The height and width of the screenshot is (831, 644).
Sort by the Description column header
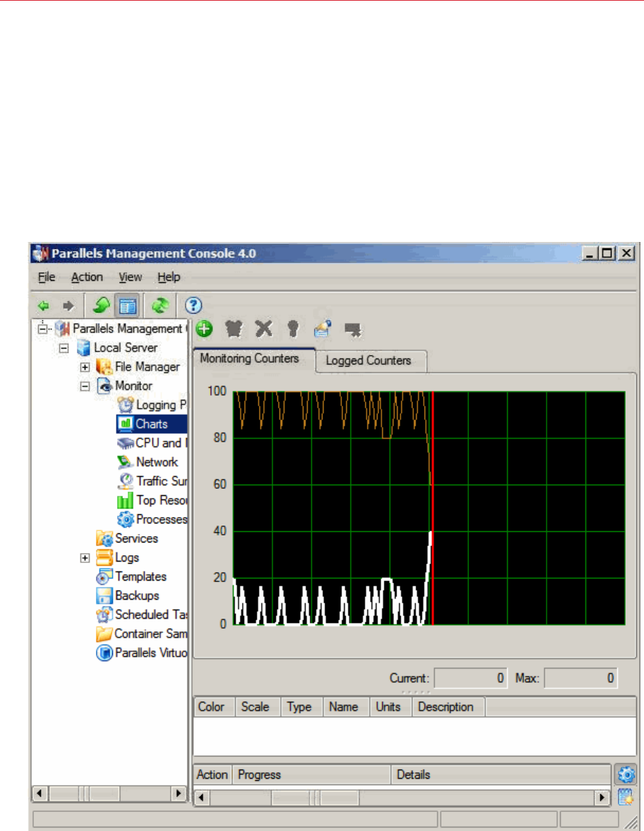[449, 707]
